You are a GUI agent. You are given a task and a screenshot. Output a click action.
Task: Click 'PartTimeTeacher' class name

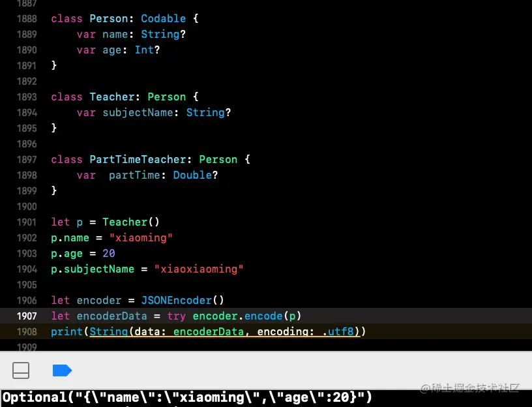pyautogui.click(x=138, y=160)
